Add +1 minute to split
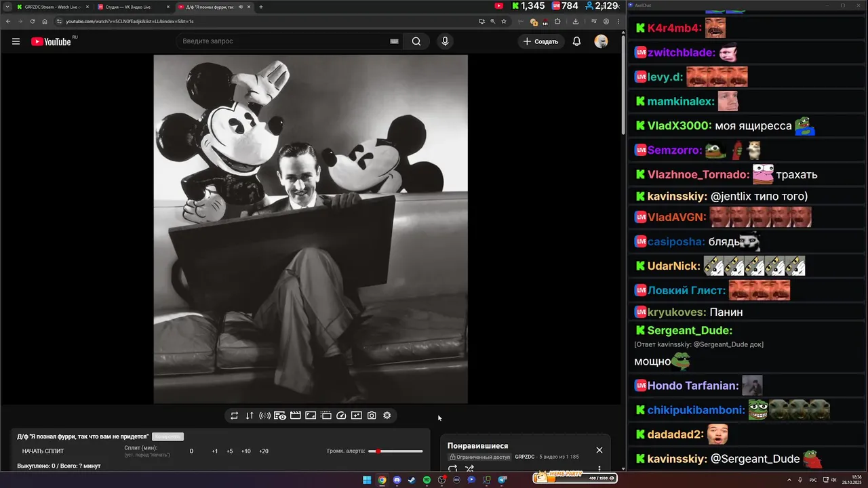 click(x=215, y=451)
